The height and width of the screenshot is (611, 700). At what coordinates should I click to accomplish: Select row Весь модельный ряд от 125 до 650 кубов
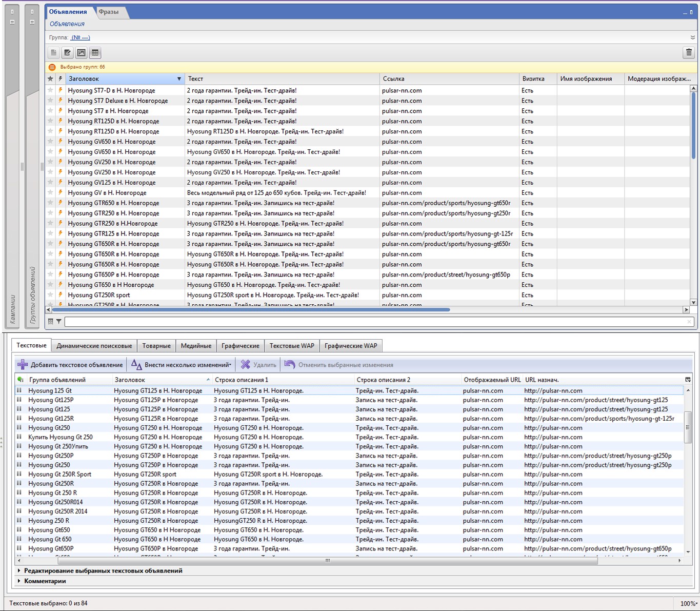point(368,193)
